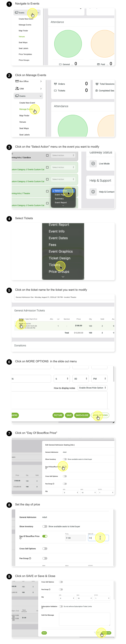
Task: Expand the Box Office sidebar chevron
Action: (41, 81)
